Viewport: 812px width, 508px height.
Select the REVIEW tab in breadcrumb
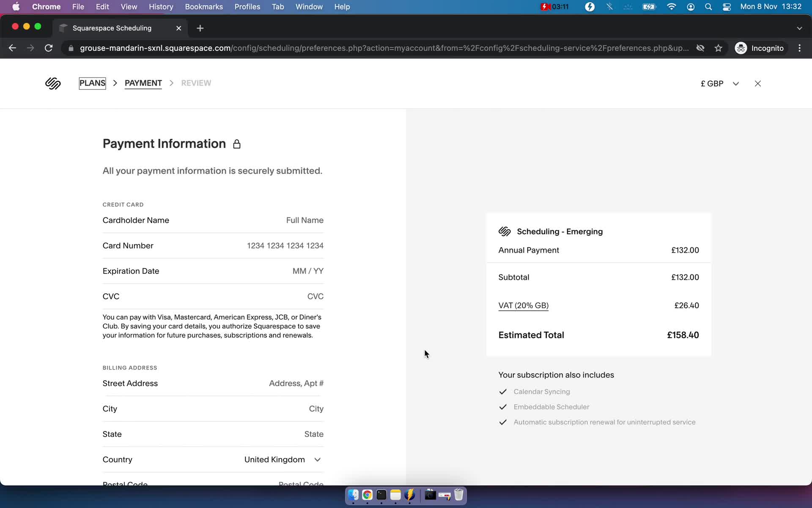coord(196,83)
